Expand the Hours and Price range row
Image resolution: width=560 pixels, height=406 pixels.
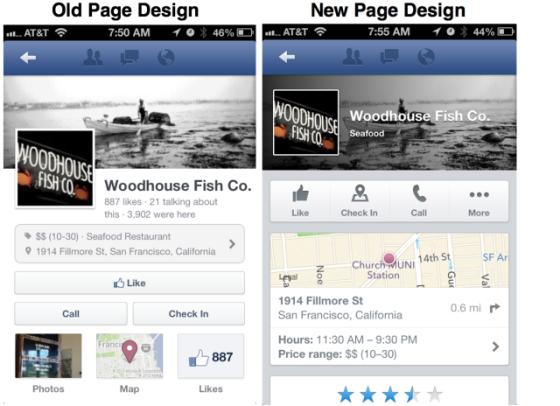tap(389, 346)
